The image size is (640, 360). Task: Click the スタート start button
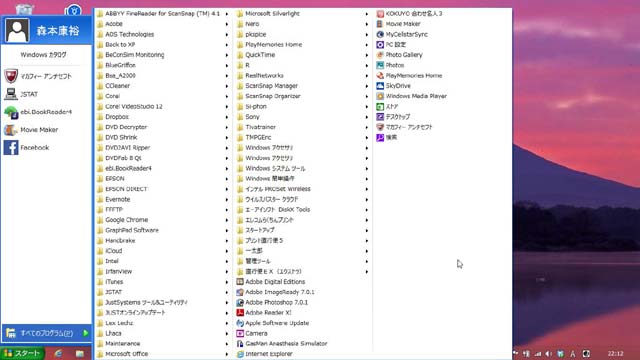pyautogui.click(x=22, y=353)
